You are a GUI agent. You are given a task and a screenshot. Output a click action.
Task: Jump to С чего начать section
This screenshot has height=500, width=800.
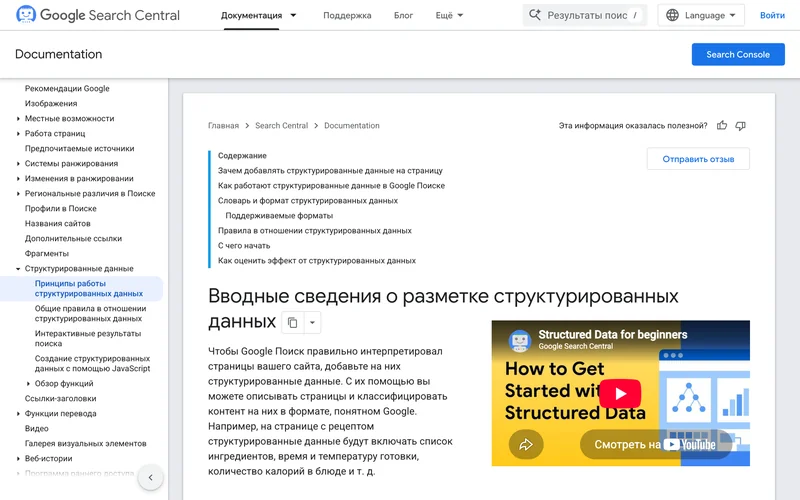pos(244,246)
